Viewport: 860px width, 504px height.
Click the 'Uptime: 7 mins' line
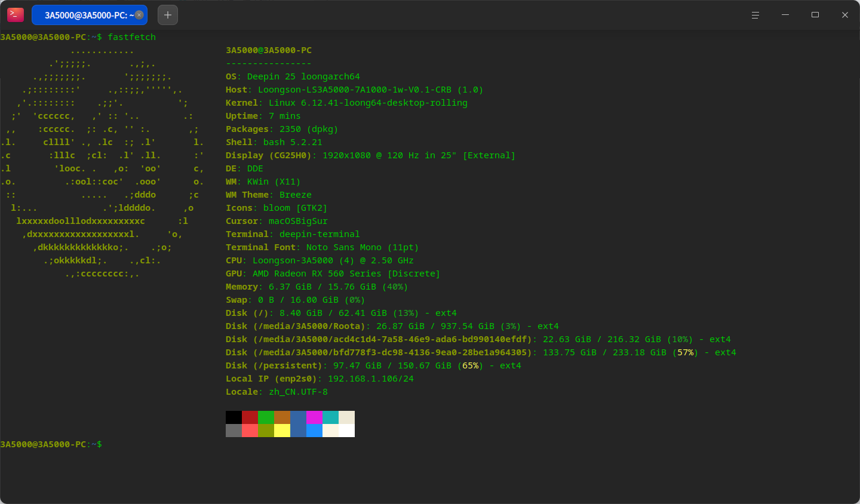pyautogui.click(x=263, y=116)
